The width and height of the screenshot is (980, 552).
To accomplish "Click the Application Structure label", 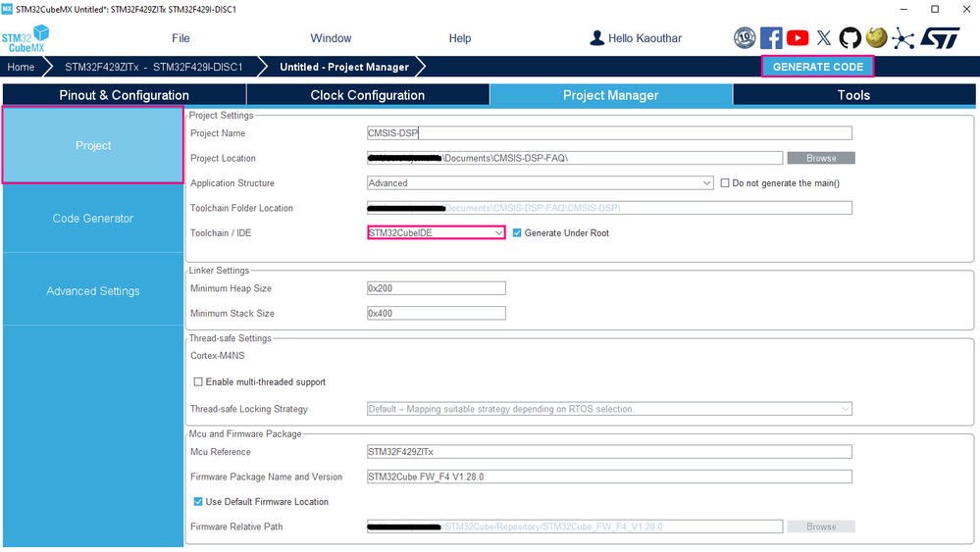I will coord(232,183).
